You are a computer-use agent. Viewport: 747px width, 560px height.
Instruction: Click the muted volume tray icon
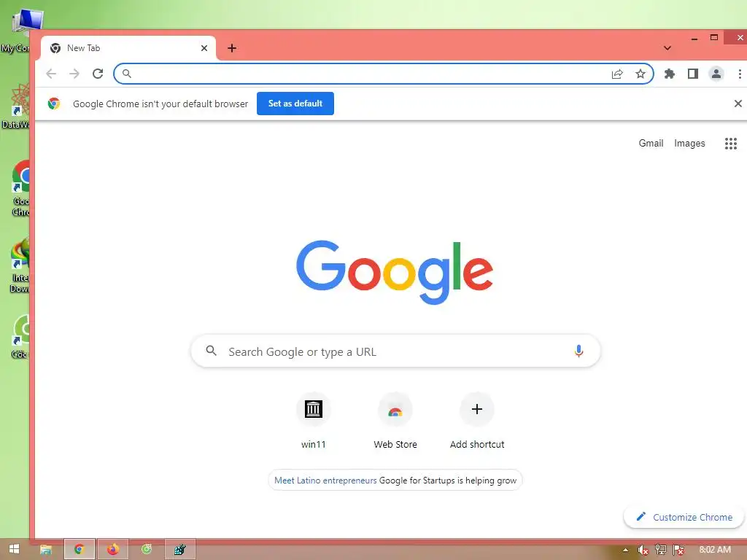[643, 550]
